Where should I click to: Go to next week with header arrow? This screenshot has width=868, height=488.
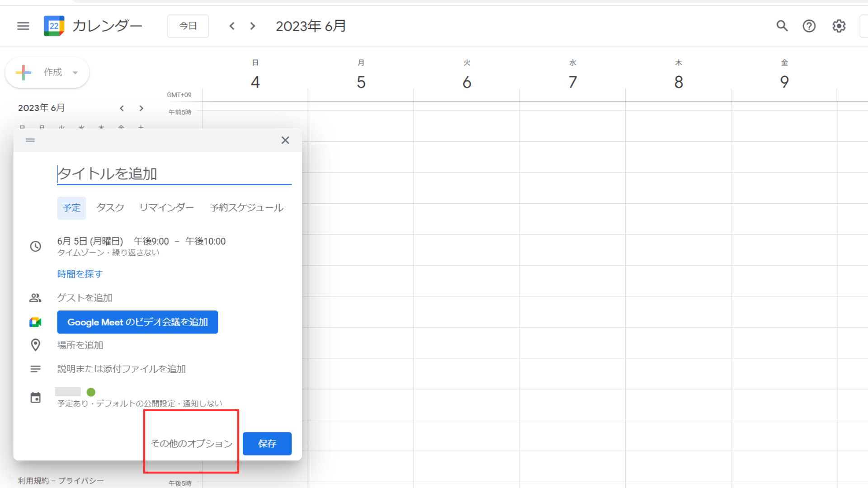point(253,26)
